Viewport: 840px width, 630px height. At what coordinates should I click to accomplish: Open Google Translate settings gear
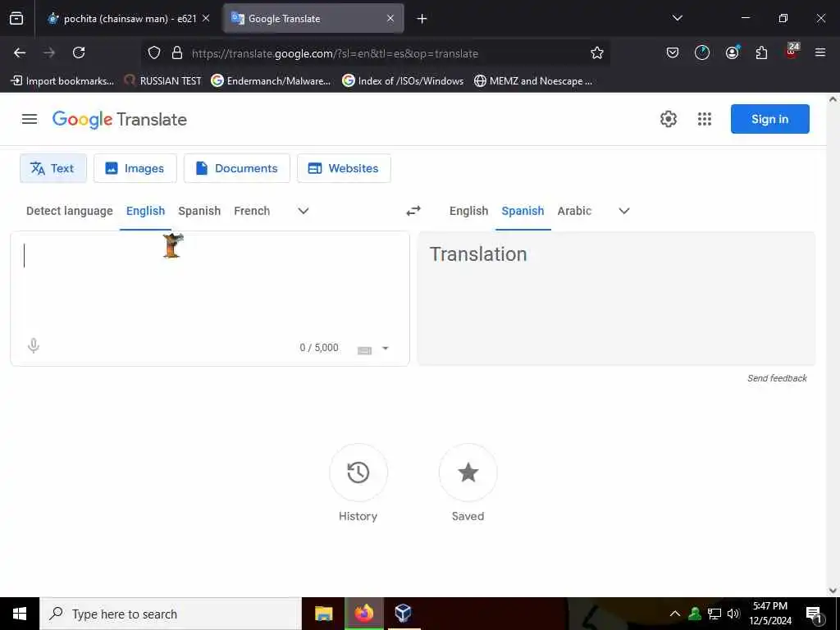tap(668, 119)
